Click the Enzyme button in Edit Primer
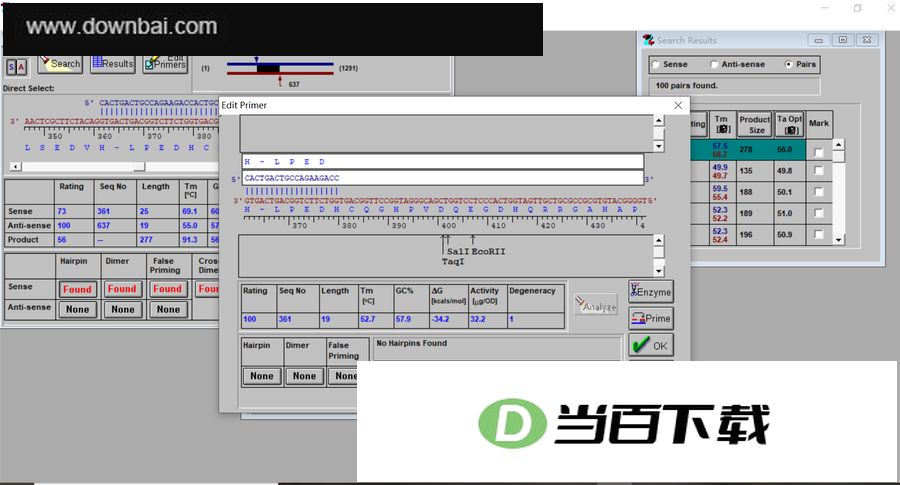Viewport: 900px width, 485px height. tap(651, 292)
